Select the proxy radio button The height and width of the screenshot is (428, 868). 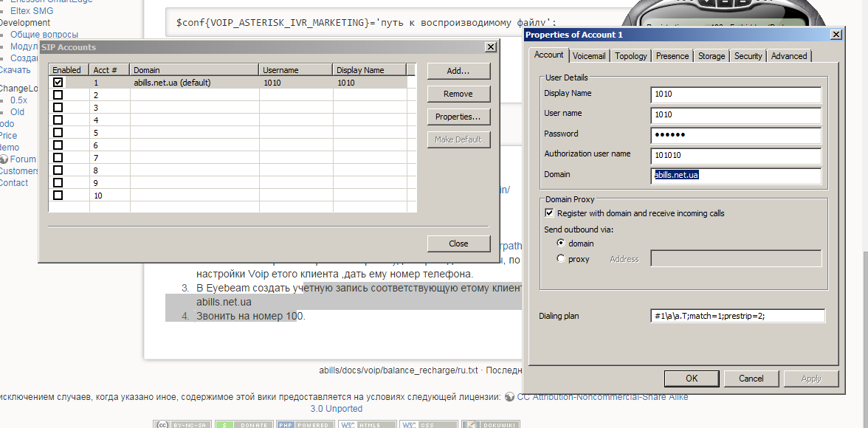click(x=561, y=259)
